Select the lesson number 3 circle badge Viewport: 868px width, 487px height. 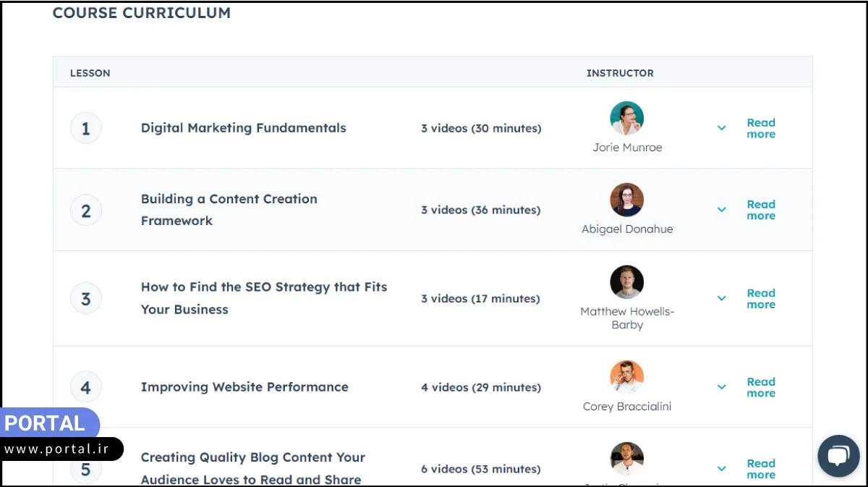point(85,298)
